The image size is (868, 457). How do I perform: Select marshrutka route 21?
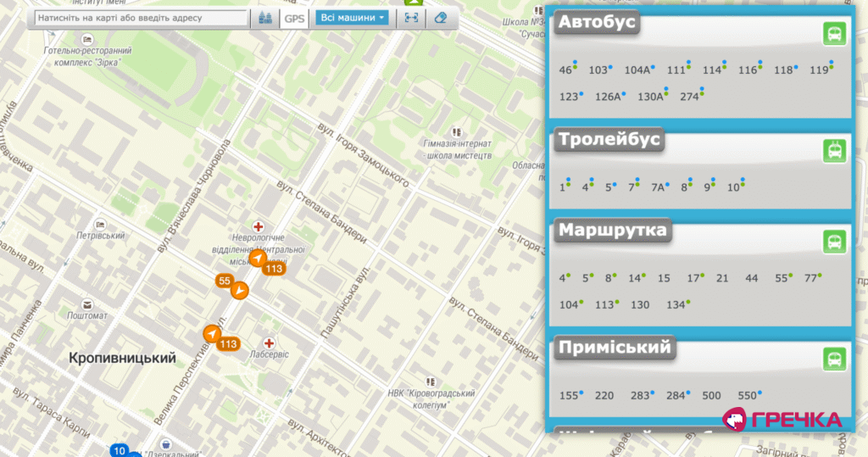point(722,278)
